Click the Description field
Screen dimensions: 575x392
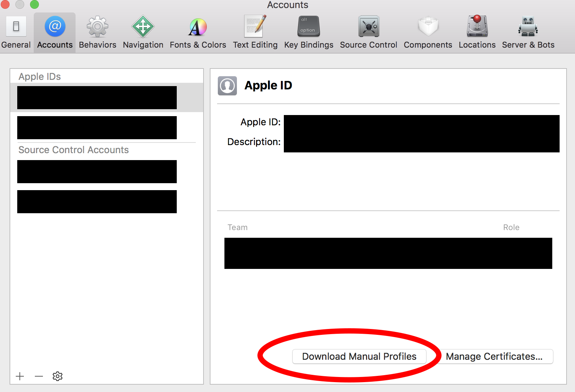[422, 142]
